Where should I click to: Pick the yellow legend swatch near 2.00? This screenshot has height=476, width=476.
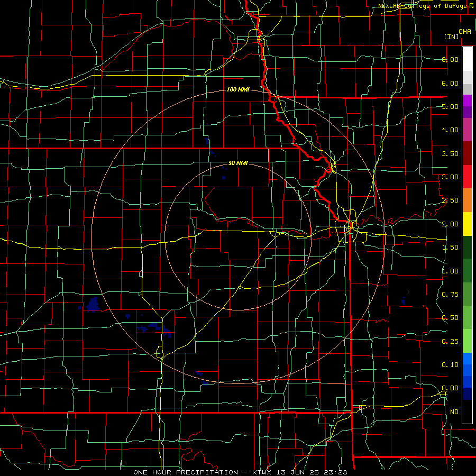(467, 224)
